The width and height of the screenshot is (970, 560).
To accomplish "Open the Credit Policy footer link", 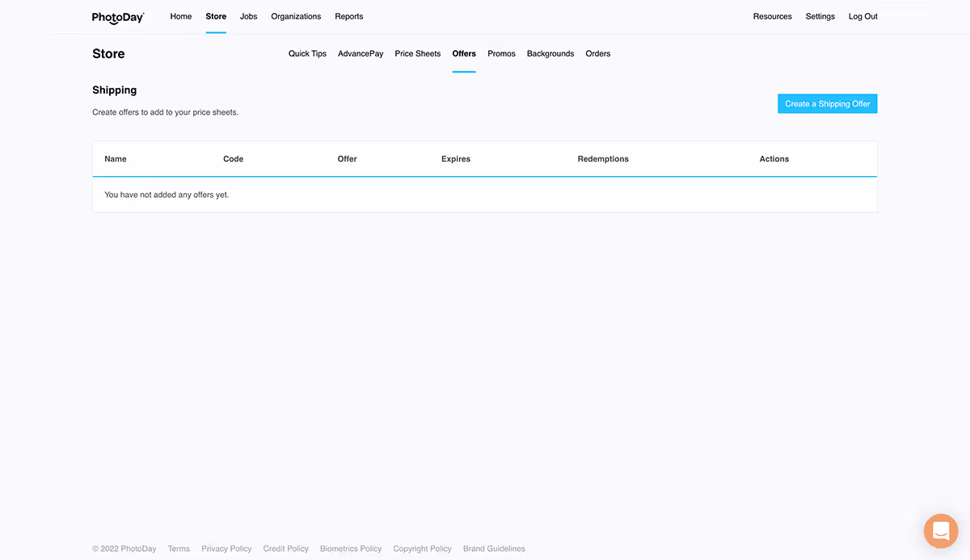I will coord(286,549).
